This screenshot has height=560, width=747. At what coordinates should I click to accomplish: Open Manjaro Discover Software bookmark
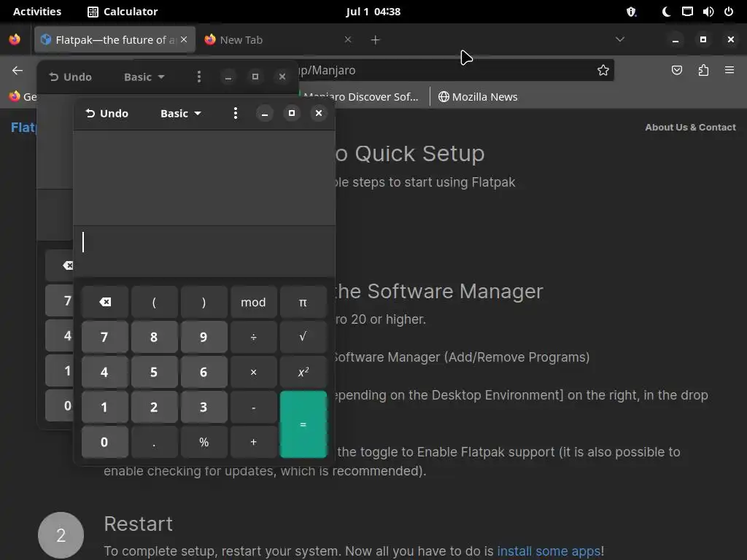(x=360, y=97)
